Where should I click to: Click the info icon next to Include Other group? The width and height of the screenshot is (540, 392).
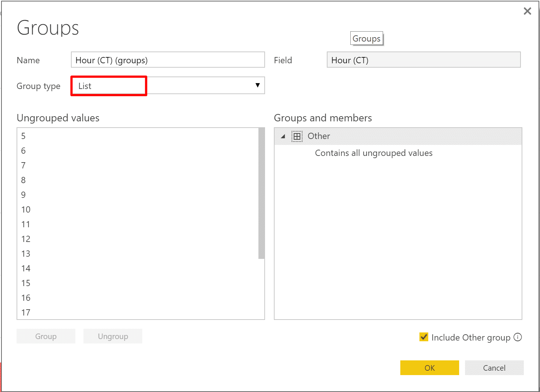pos(518,337)
